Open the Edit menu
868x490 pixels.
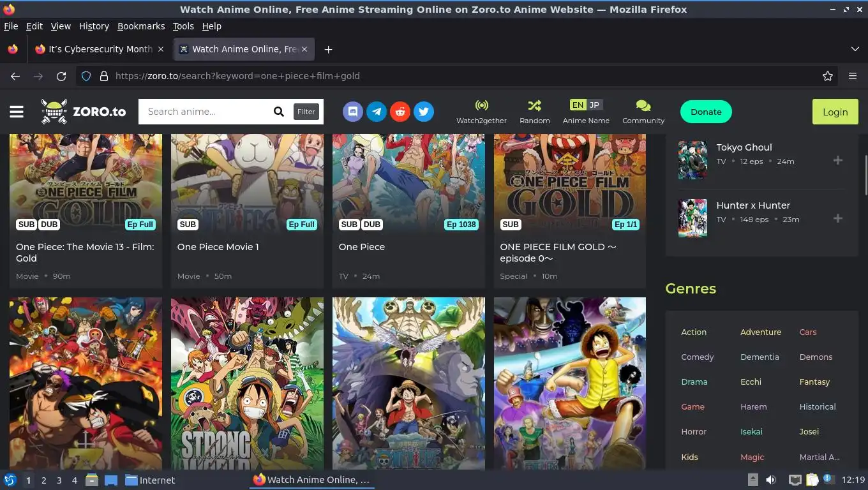pos(34,26)
